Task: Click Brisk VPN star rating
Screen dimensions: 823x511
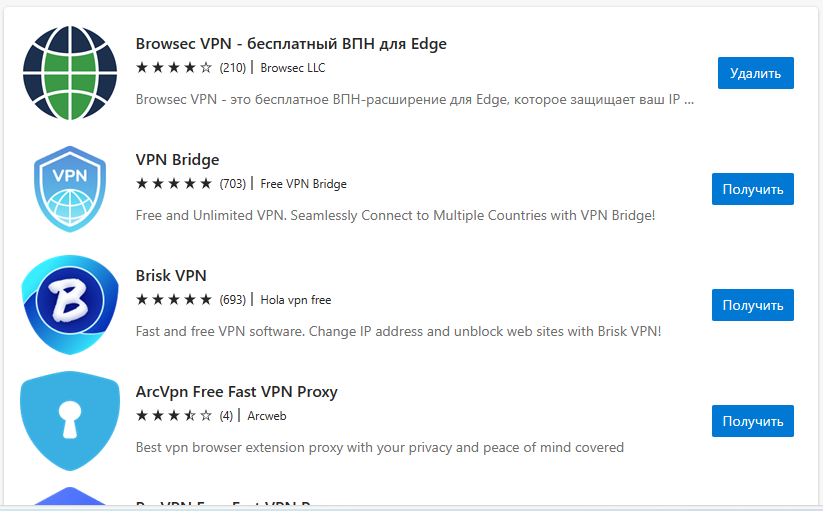Action: [174, 300]
